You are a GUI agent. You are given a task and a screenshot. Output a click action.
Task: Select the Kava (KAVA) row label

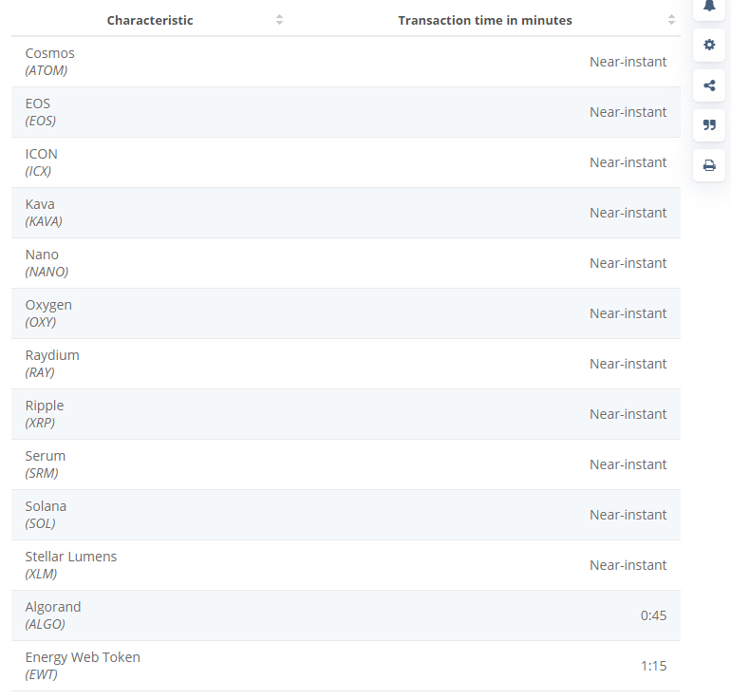44,213
